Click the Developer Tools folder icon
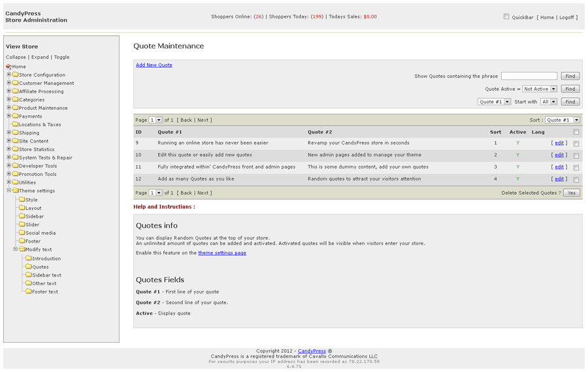The width and height of the screenshot is (588, 372). (x=16, y=165)
